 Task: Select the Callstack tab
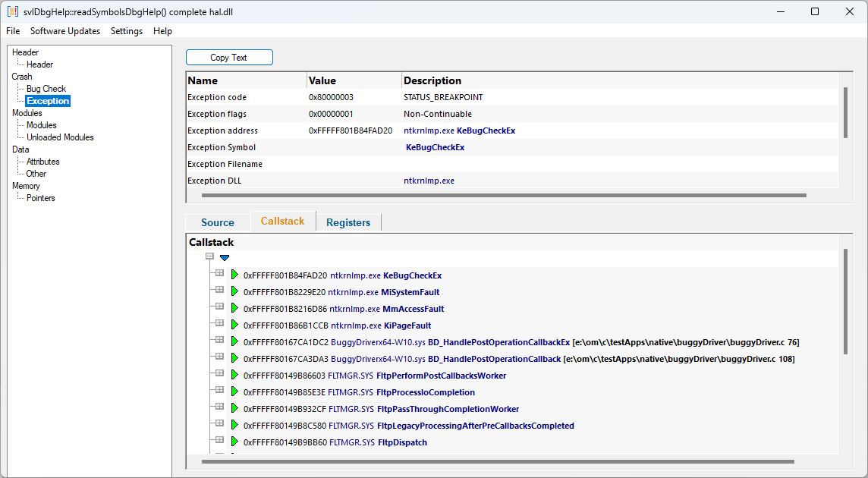click(283, 221)
